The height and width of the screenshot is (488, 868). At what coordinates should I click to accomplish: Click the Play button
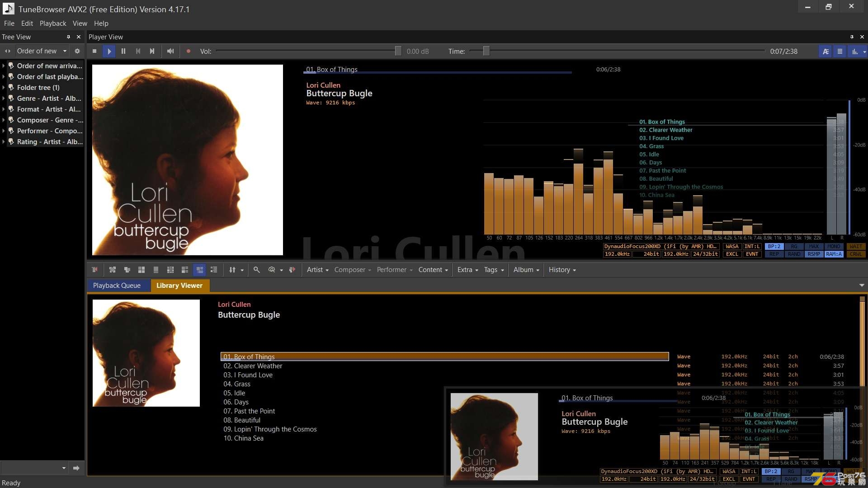[109, 52]
